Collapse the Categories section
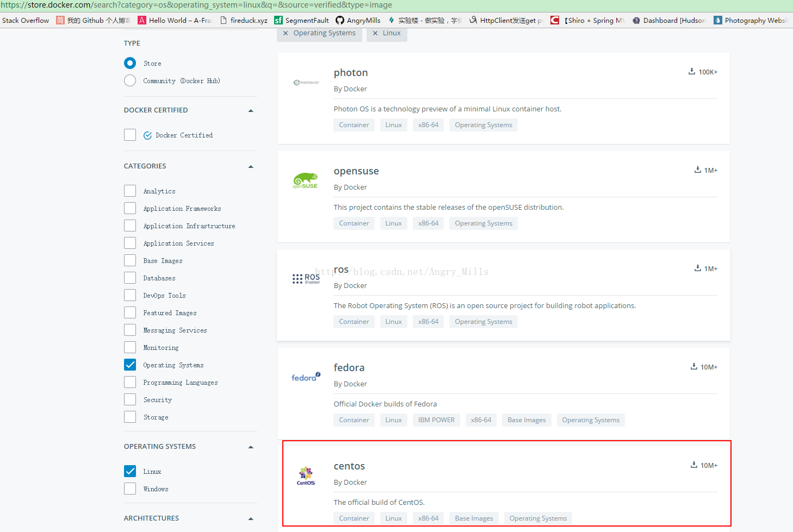The height and width of the screenshot is (532, 793). (251, 167)
